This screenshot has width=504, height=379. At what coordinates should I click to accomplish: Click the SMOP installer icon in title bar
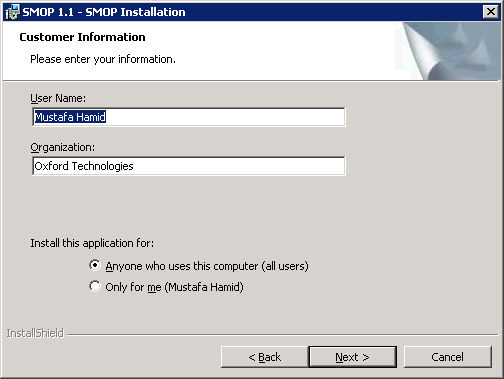pos(12,12)
